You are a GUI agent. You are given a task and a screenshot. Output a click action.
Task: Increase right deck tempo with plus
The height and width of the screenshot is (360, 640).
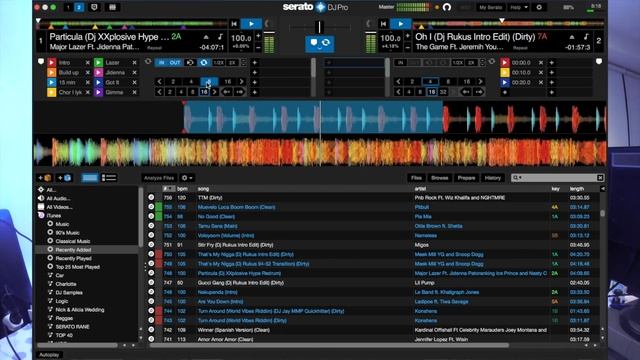[407, 36]
